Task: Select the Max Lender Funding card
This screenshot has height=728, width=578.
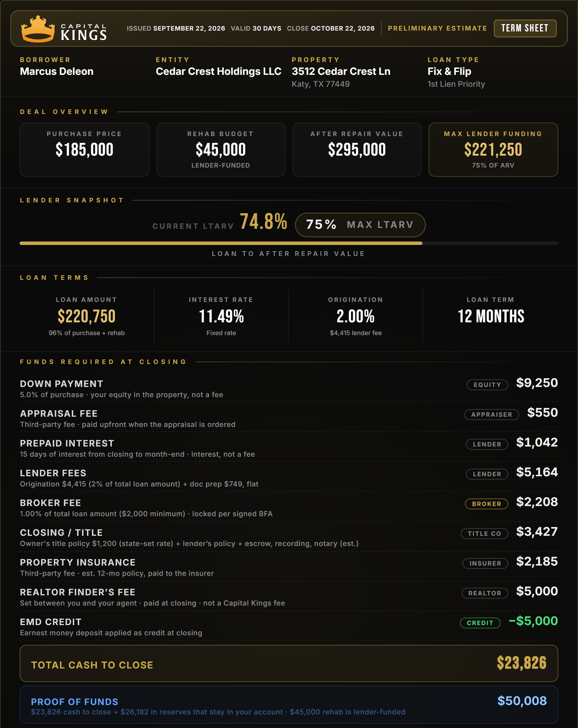Action: tap(493, 150)
